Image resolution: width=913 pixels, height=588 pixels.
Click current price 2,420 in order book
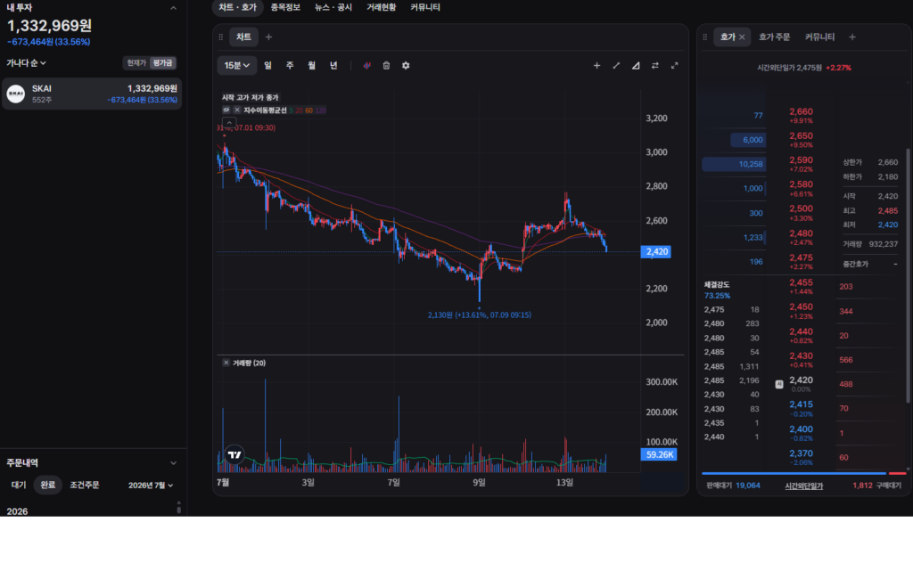pyautogui.click(x=802, y=384)
